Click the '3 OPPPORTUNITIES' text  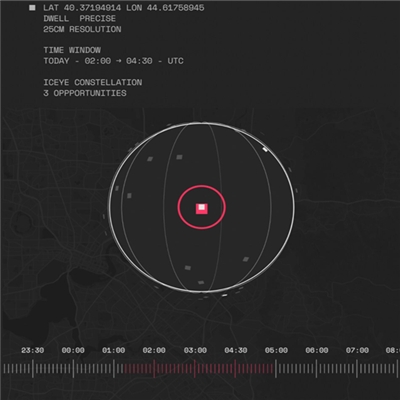85,93
